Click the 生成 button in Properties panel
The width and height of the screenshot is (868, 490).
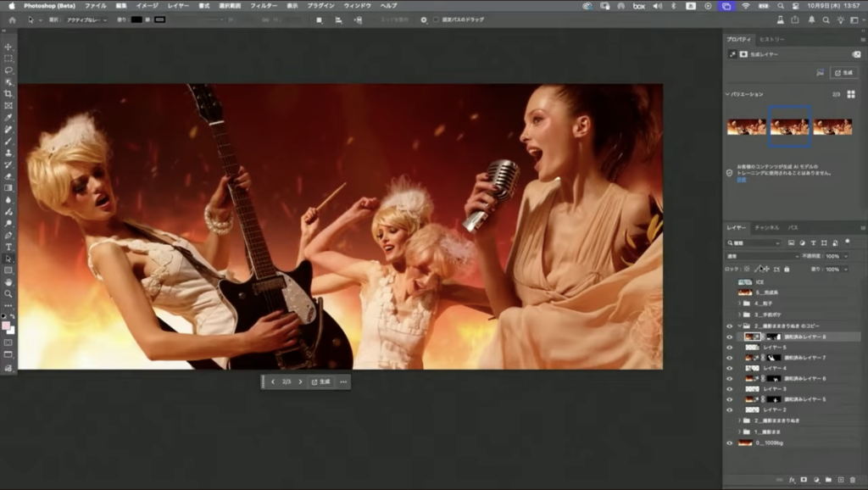point(843,73)
